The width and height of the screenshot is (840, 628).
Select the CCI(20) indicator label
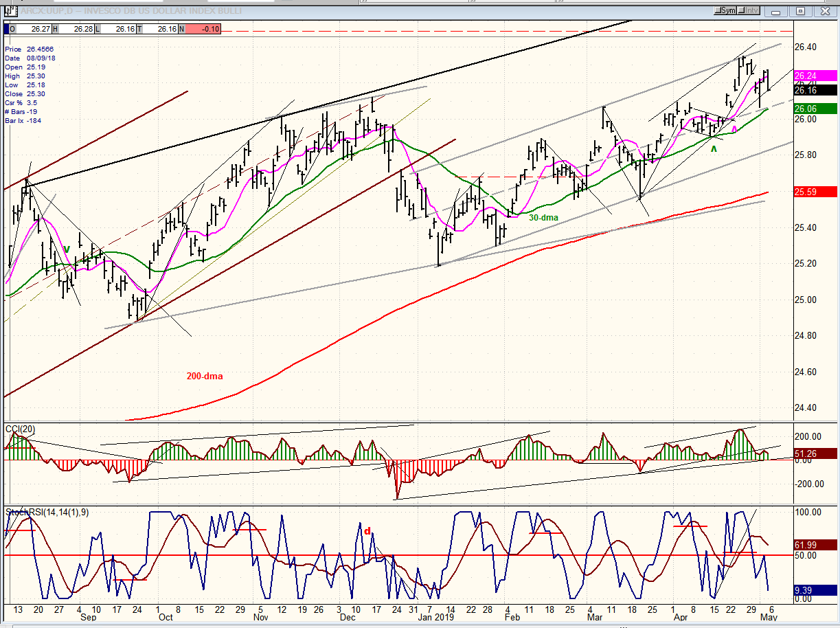coord(21,429)
